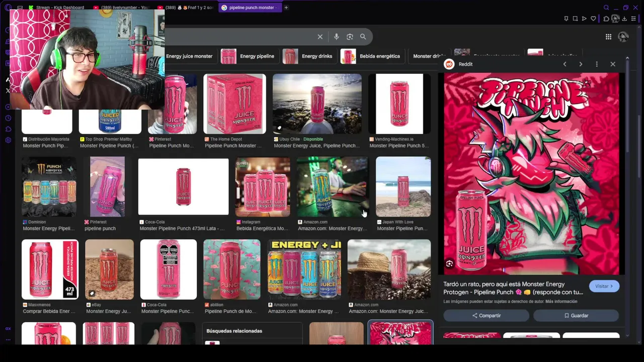This screenshot has height=362, width=644.
Task: Open the sidebar settings gear
Action: pyautogui.click(x=8, y=140)
